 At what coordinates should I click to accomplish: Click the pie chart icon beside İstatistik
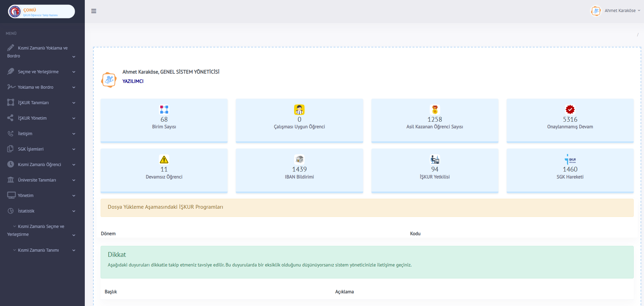[11, 211]
